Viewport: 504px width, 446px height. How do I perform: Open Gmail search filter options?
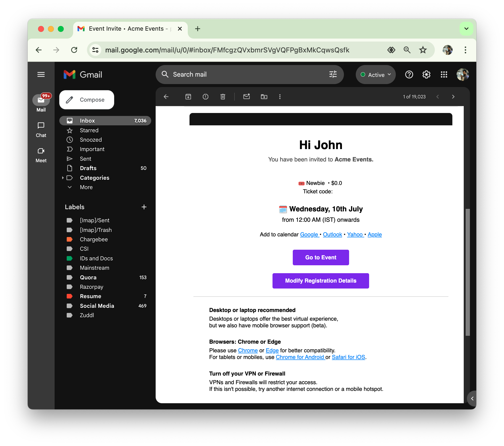tap(333, 74)
